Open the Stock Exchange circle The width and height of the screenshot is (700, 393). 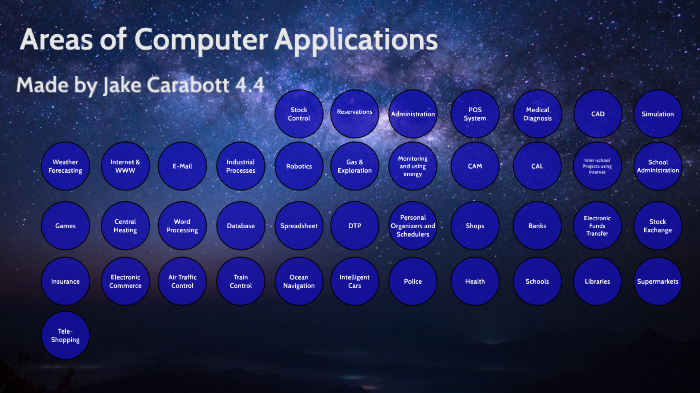click(x=658, y=226)
